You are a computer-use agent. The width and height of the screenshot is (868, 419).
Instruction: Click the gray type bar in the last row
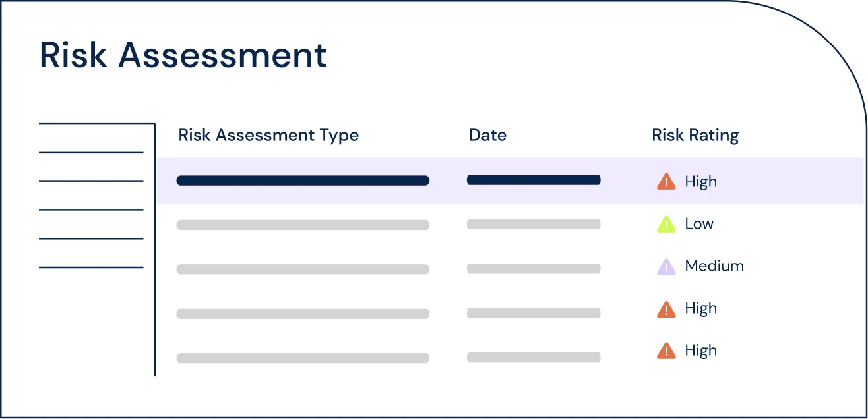(303, 358)
